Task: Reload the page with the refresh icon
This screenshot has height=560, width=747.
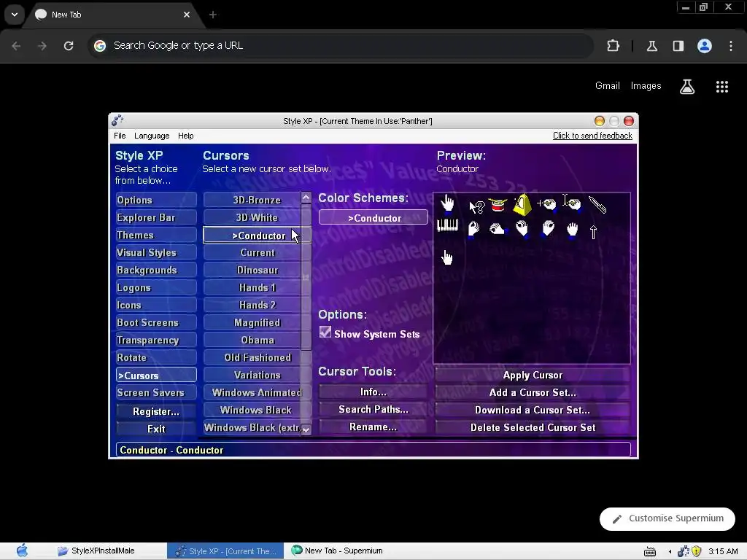Action: (69, 46)
